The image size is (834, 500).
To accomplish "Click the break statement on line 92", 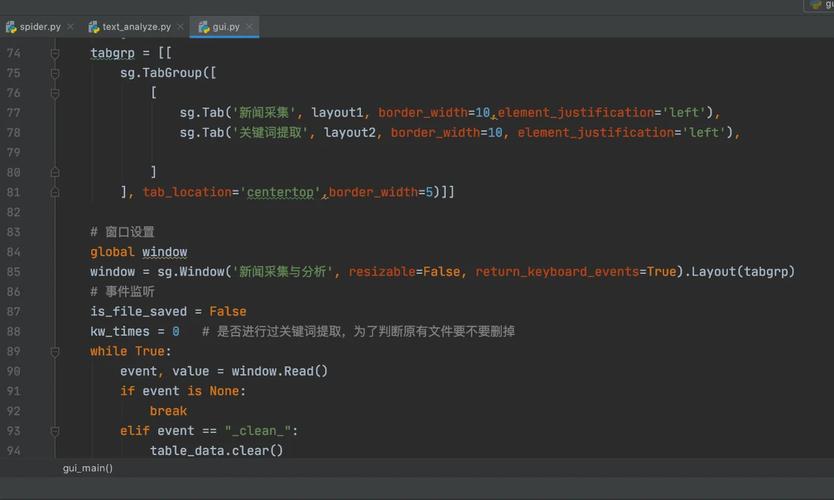I will point(168,411).
